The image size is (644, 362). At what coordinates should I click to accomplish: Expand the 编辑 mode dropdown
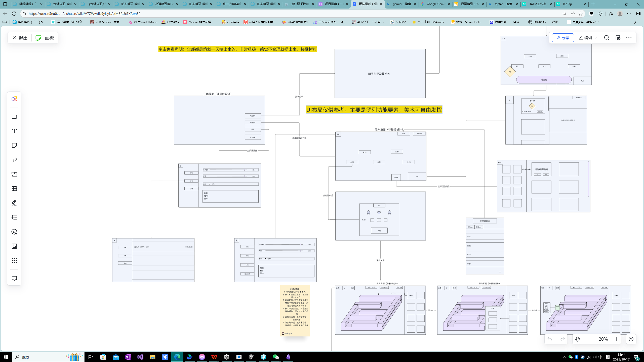tap(595, 38)
